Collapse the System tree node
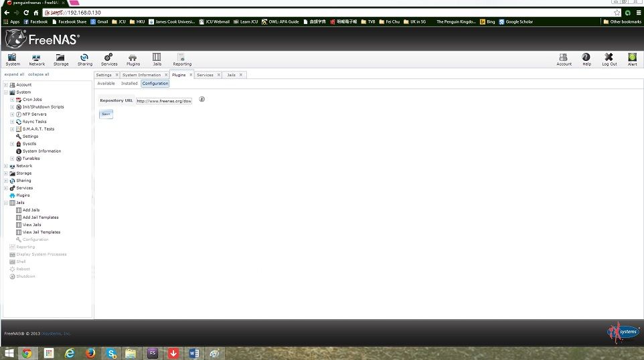This screenshot has height=360, width=644. coord(6,92)
